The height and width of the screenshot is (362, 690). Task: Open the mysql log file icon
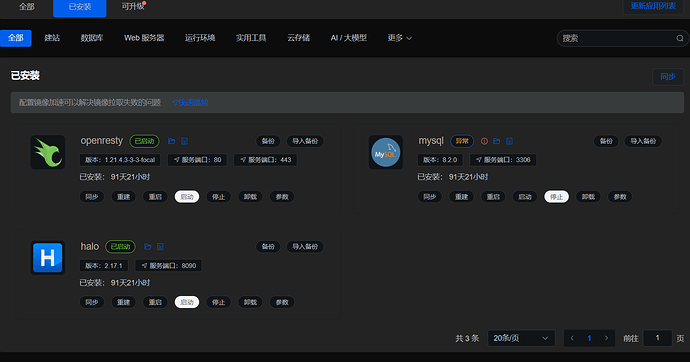(x=509, y=141)
